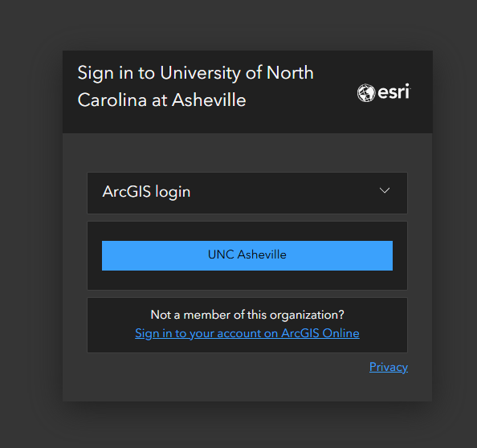Click empty space right of ArcGIS login label
Viewport: 477px width, 448px height.
(x=283, y=193)
